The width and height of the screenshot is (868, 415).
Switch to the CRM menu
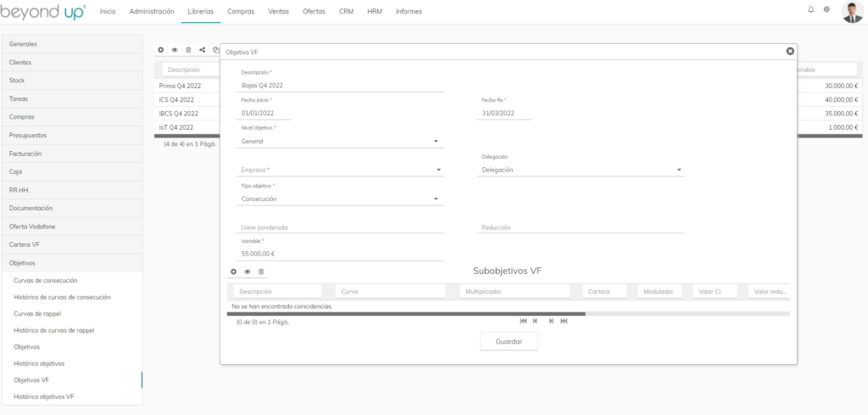point(346,11)
